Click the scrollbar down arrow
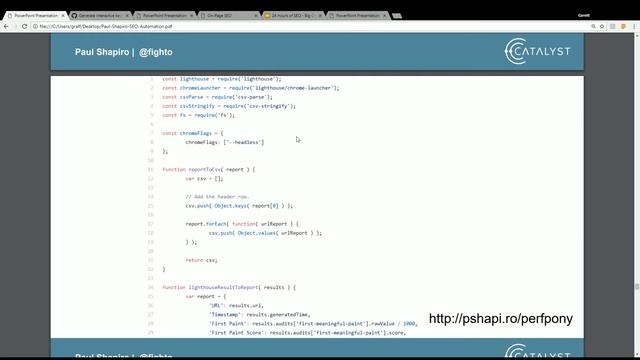The width and height of the screenshot is (640, 360). (x=637, y=354)
